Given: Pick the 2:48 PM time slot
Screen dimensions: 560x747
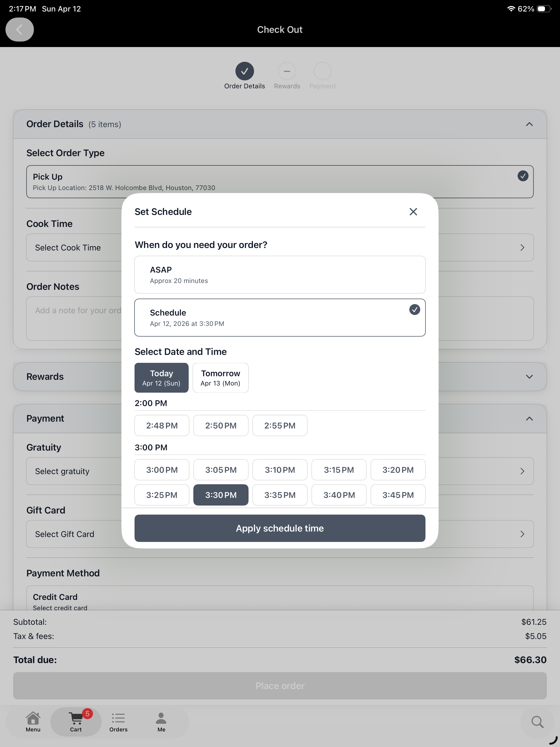Looking at the screenshot, I should tap(162, 425).
